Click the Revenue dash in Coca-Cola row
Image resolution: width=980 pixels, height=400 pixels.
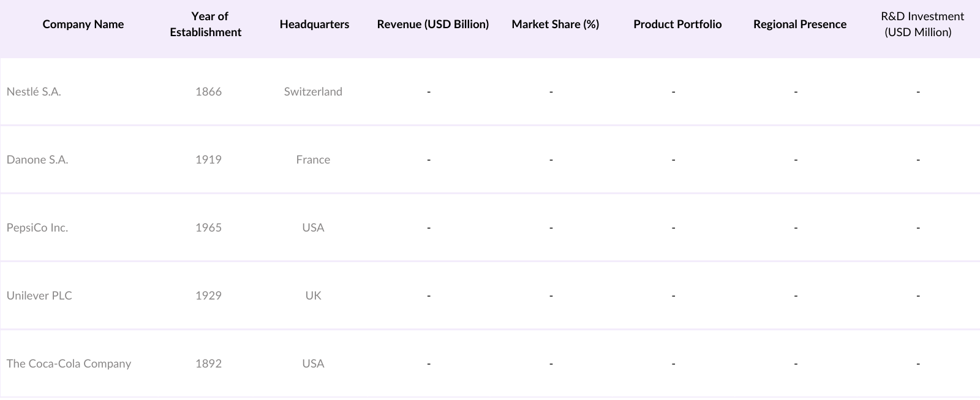tap(429, 364)
